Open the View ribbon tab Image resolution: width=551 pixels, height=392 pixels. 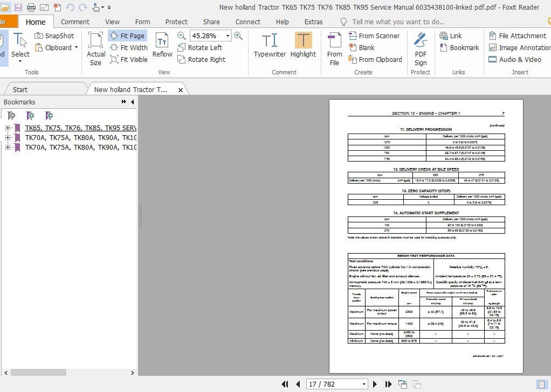pos(113,22)
